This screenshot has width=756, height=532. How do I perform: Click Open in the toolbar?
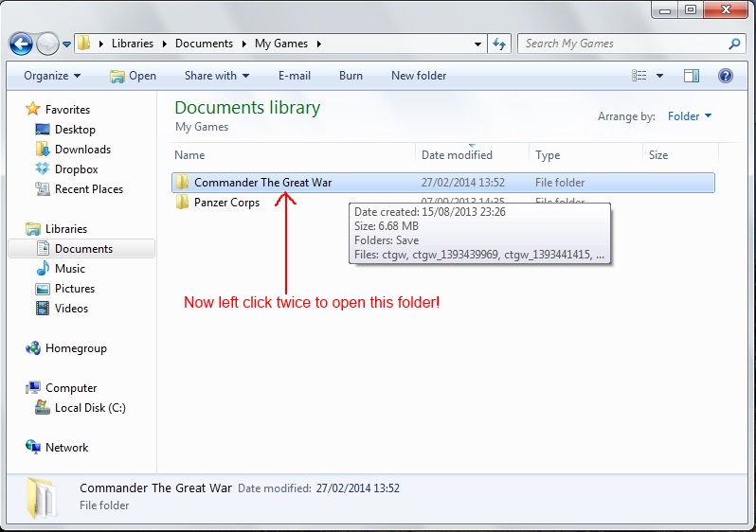tap(133, 76)
